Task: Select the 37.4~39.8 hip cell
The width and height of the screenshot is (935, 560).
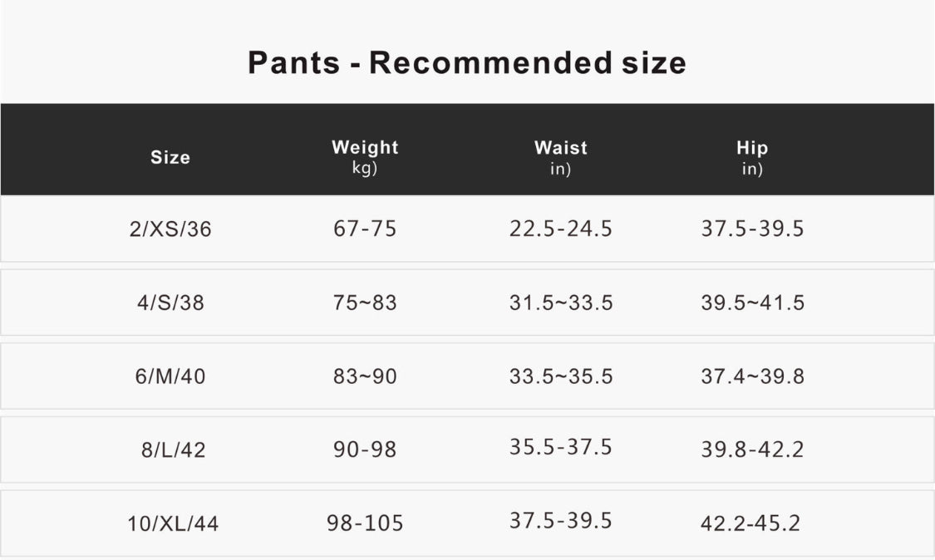Action: [752, 376]
